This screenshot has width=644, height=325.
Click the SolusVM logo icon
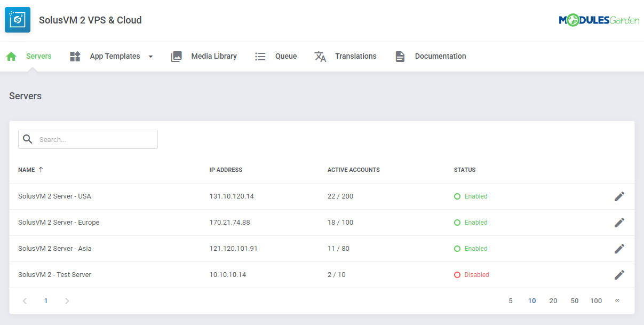(x=18, y=20)
